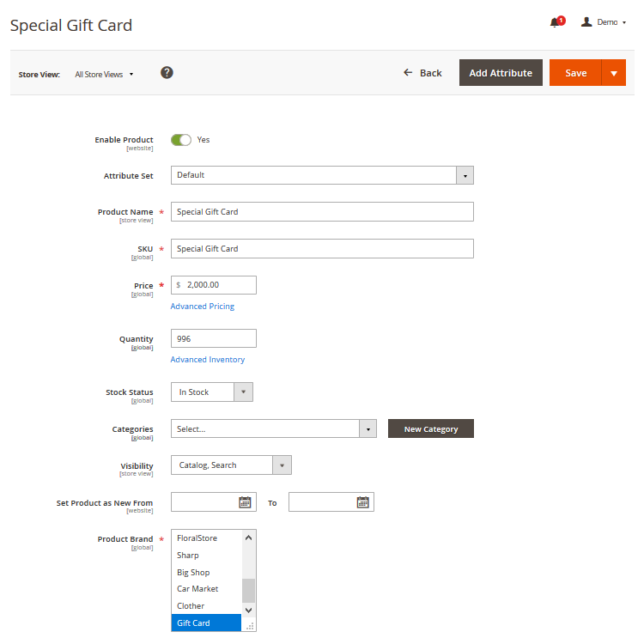Switch Store View scope selector
This screenshot has height=644, width=644.
(104, 75)
